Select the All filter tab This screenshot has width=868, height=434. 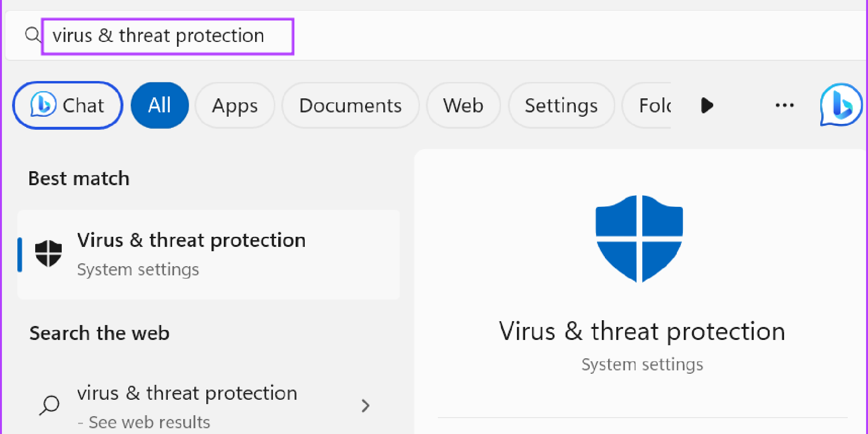pyautogui.click(x=160, y=105)
